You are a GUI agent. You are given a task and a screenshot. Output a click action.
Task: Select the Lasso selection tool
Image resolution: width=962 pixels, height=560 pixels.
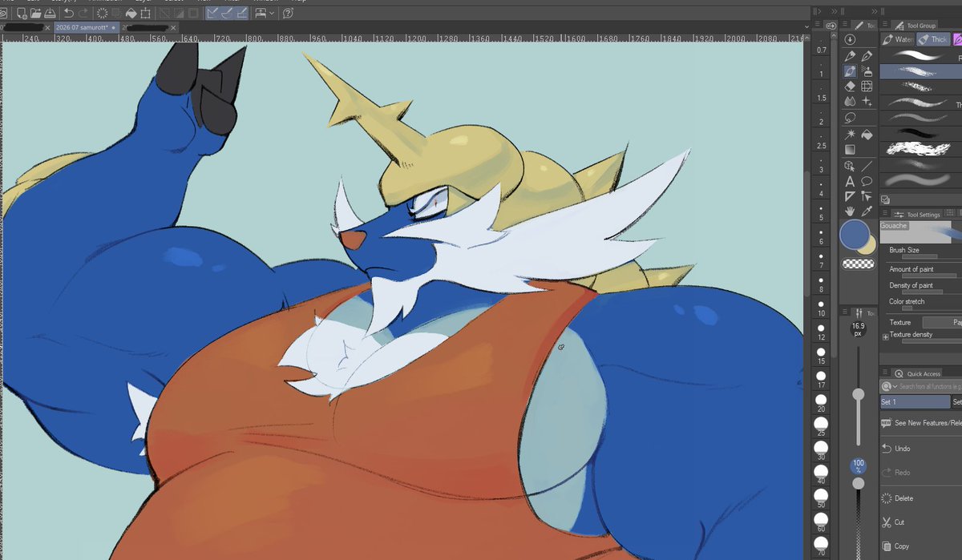click(x=850, y=118)
